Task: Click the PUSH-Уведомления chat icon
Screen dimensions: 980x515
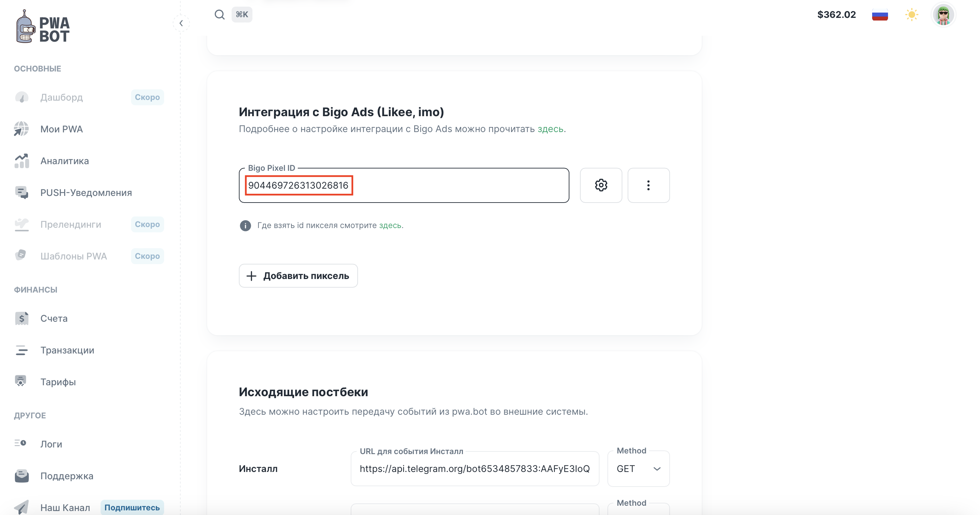Action: click(22, 193)
